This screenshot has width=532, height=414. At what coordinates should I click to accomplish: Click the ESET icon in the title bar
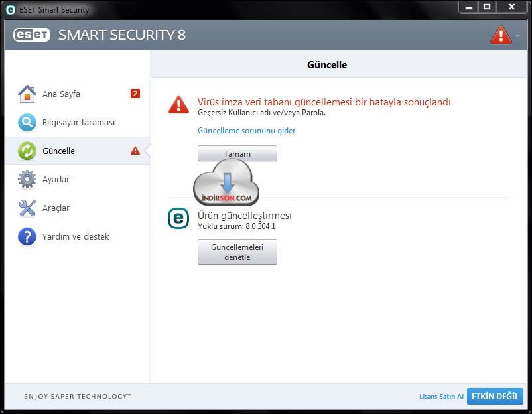point(11,10)
